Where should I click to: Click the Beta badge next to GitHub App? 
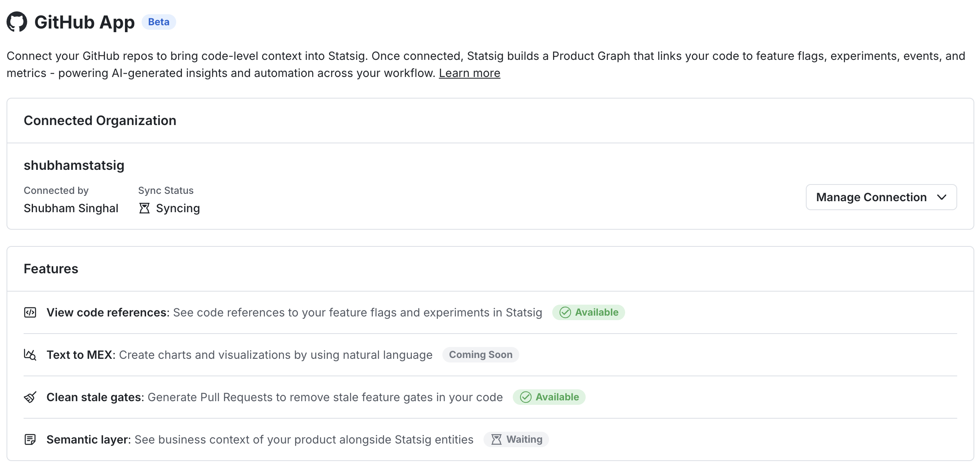tap(160, 22)
